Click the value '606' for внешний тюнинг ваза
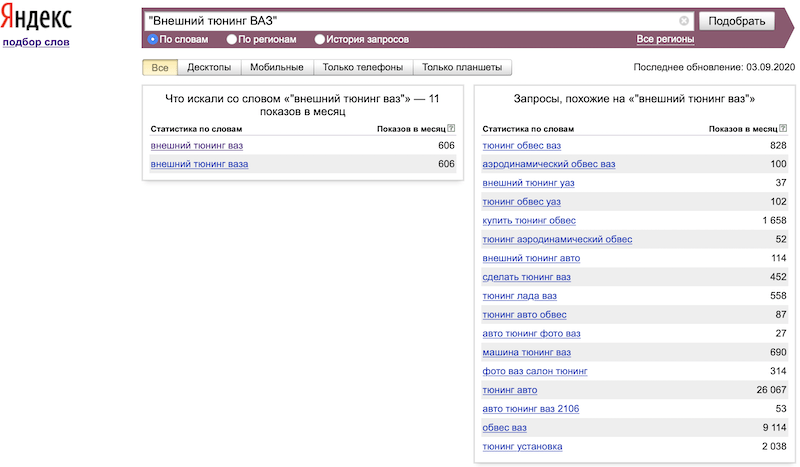This screenshot has height=467, width=800. click(446, 164)
